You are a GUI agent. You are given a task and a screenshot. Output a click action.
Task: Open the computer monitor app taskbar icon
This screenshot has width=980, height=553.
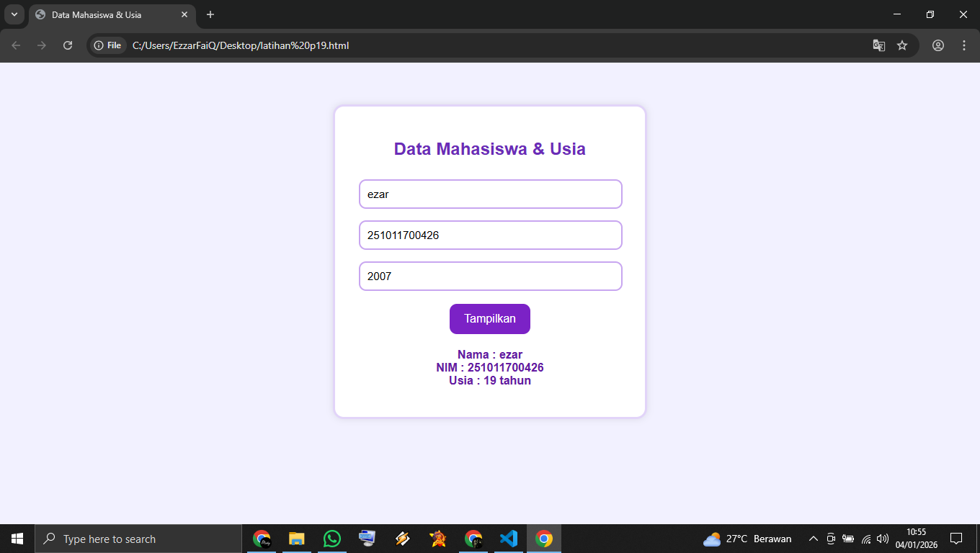pyautogui.click(x=367, y=539)
